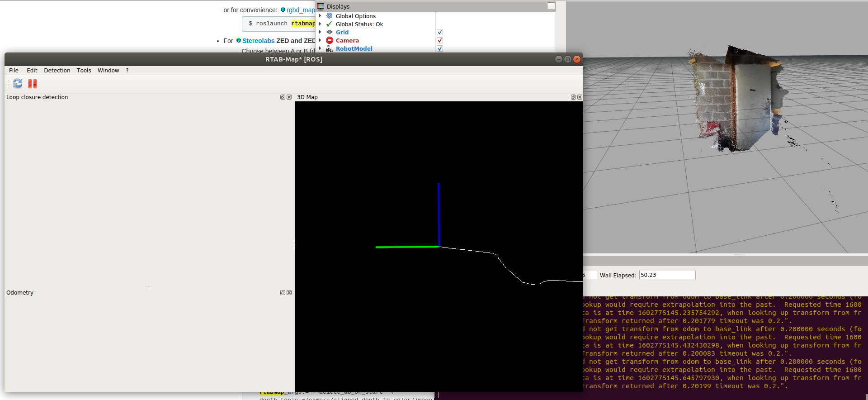Image resolution: width=868 pixels, height=400 pixels.
Task: Click the red Camera error icon
Action: click(x=330, y=40)
